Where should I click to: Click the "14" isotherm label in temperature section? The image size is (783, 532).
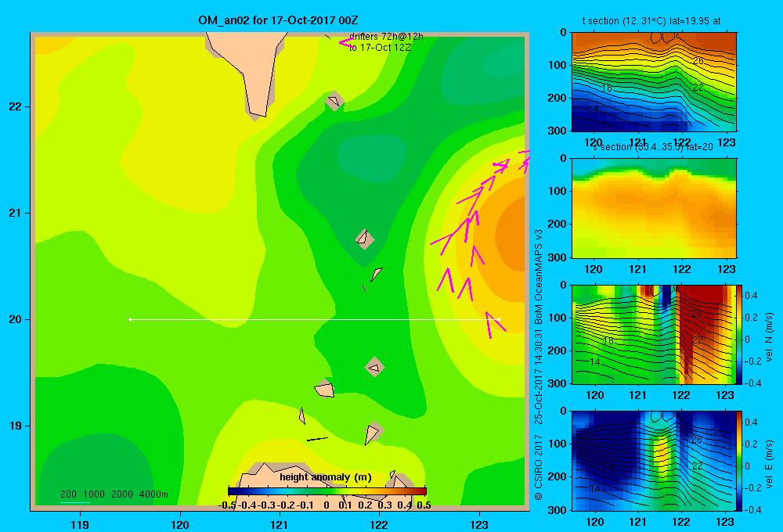coord(594,109)
